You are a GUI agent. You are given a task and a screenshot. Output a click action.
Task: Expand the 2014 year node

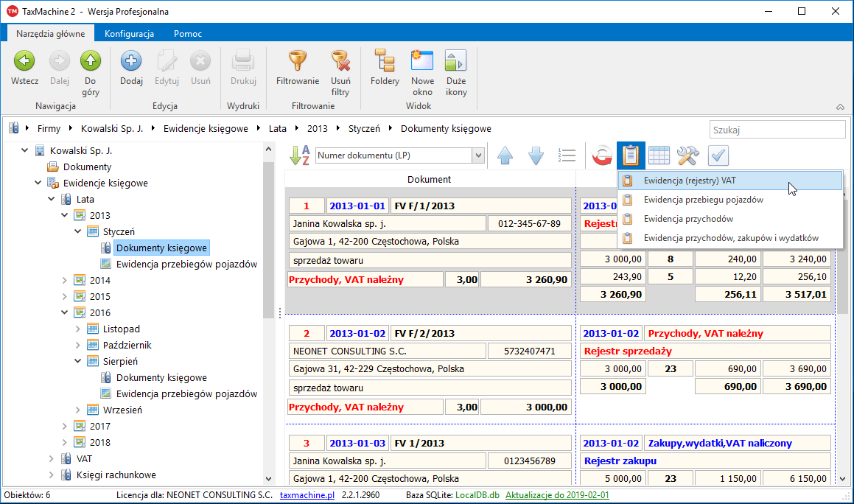[65, 280]
